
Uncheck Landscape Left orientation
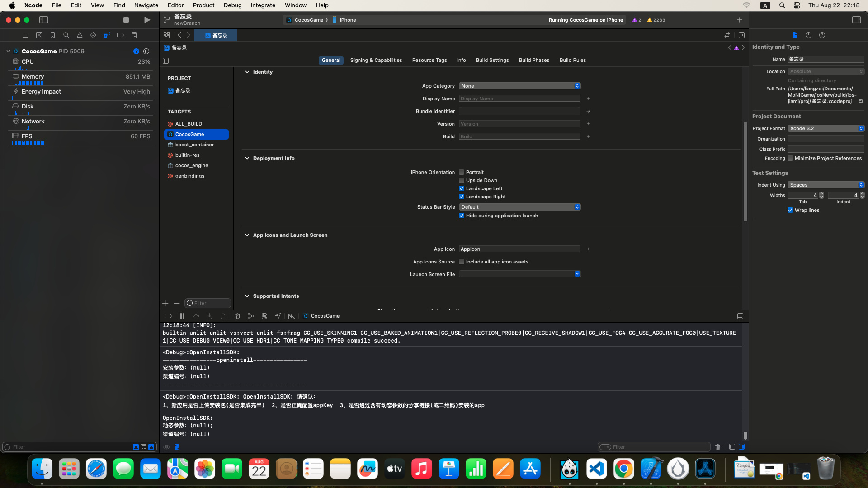click(462, 188)
